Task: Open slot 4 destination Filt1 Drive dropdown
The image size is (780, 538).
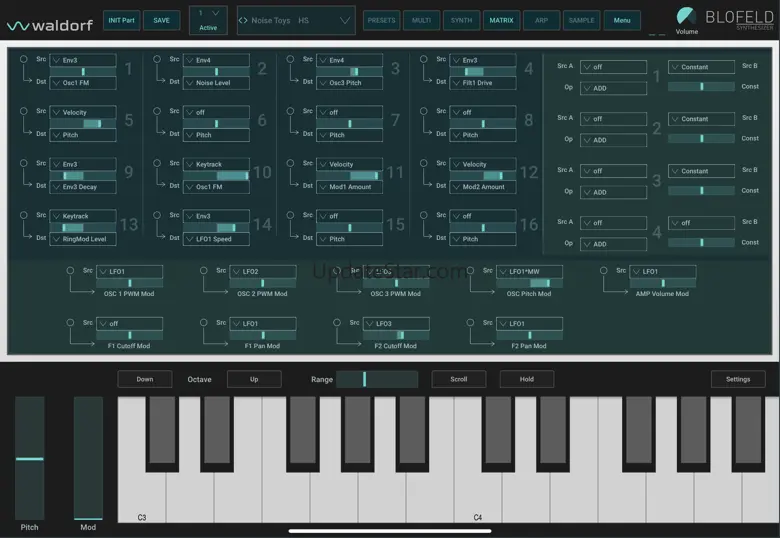Action: (483, 83)
